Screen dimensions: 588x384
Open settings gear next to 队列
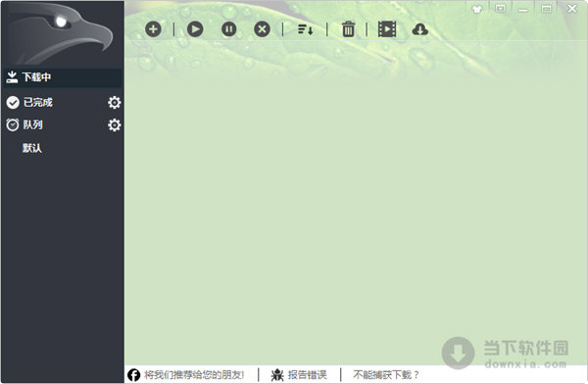(x=114, y=125)
